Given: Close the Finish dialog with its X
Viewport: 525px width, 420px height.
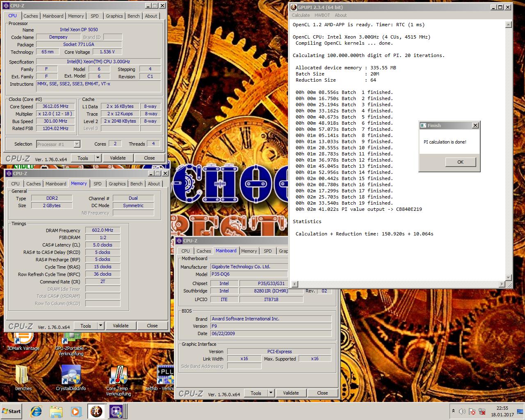Looking at the screenshot, I should [475, 126].
